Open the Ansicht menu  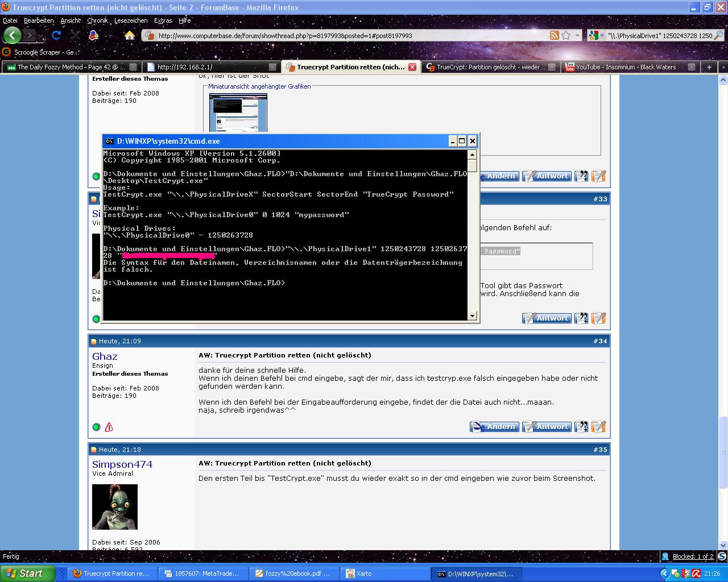coord(71,20)
